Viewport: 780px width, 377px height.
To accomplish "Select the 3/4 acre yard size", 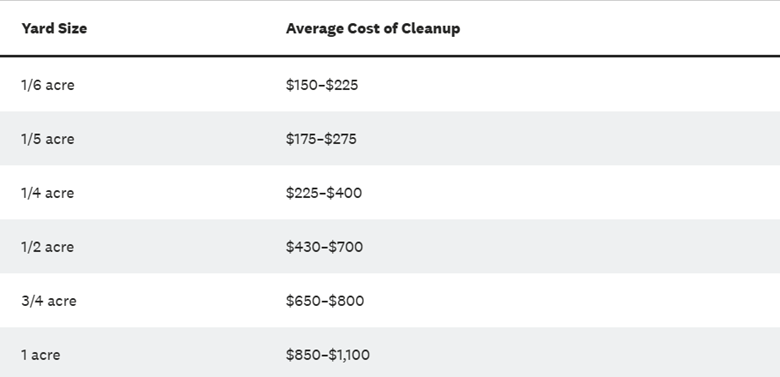I will click(49, 301).
